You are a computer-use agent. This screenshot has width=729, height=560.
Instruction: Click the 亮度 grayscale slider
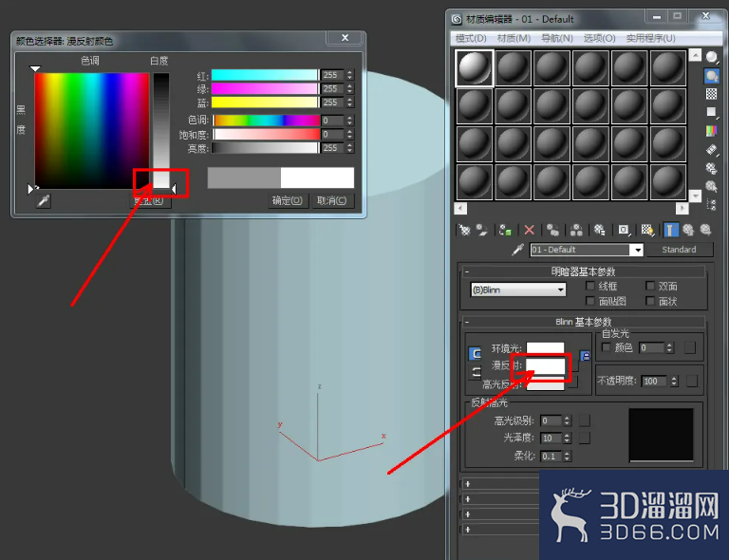click(x=265, y=148)
